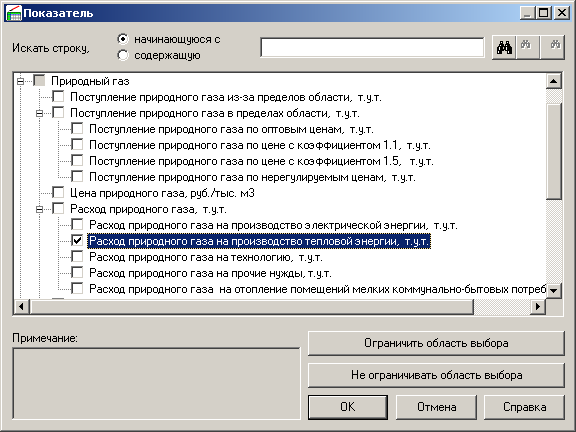This screenshot has height=432, width=576.
Task: Check 'Расход природного газа на технологию' checkbox
Action: [77, 256]
